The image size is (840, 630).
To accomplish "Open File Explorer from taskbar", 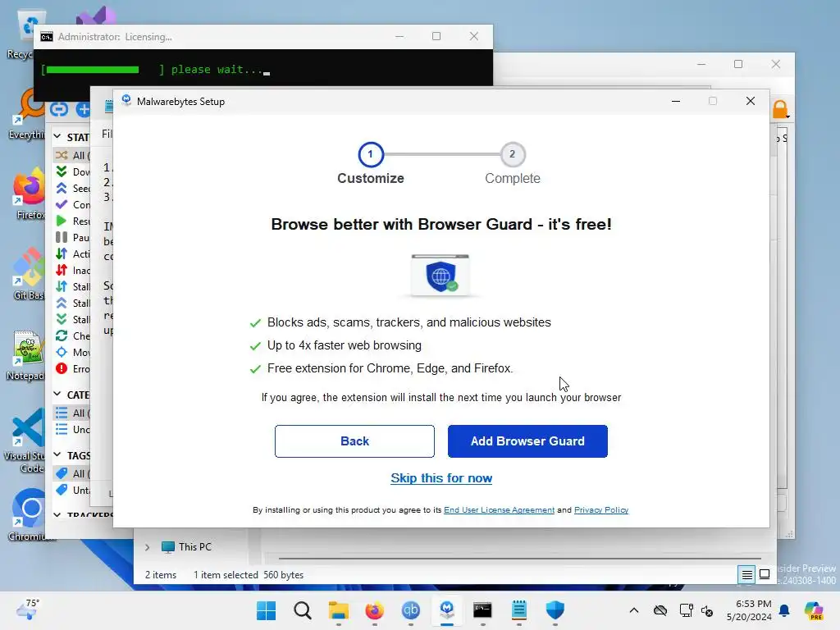I will point(339,610).
